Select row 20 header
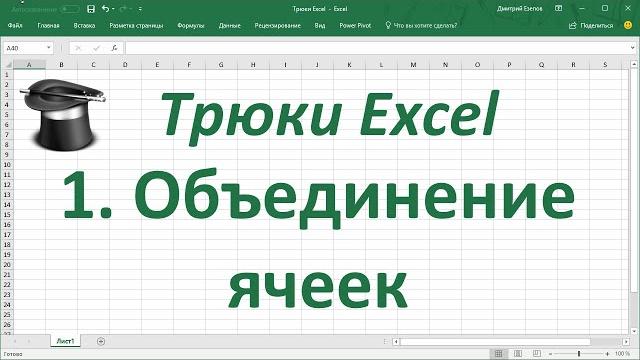Image resolution: width=640 pixels, height=360 pixels. 7,265
